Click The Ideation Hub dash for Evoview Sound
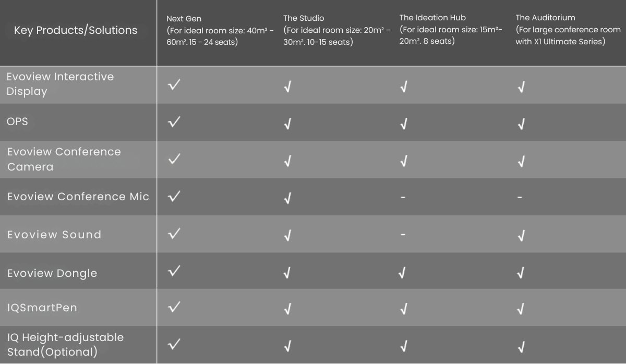Viewport: 626px width, 364px height. click(x=403, y=235)
